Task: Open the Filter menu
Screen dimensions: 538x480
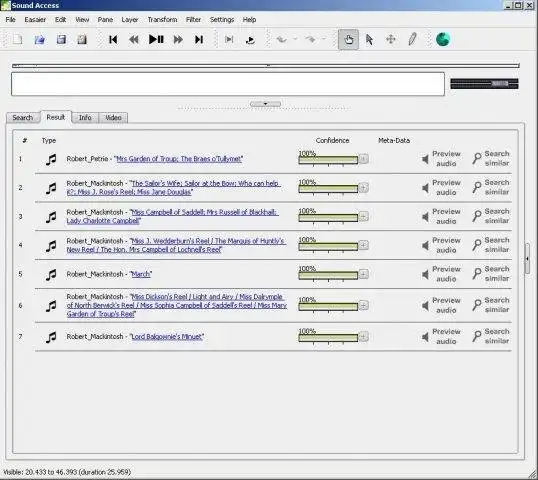Action: click(x=193, y=20)
